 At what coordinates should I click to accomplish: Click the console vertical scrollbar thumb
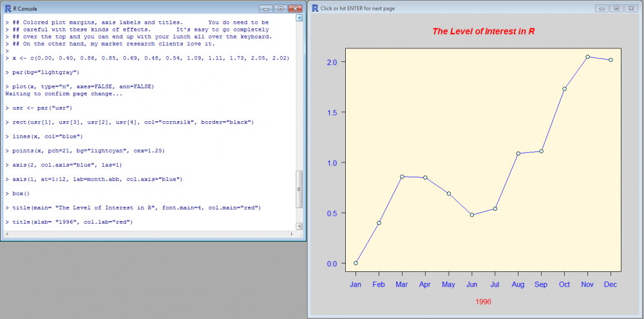coord(299,189)
